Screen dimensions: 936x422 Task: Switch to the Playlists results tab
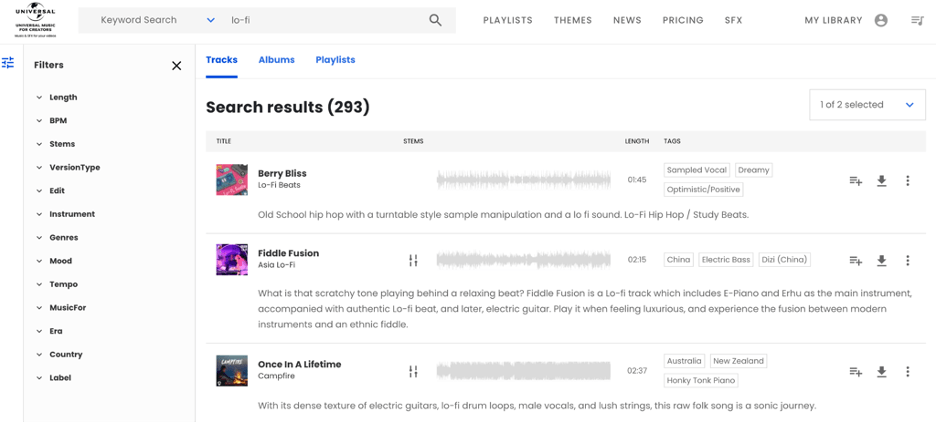pos(335,60)
